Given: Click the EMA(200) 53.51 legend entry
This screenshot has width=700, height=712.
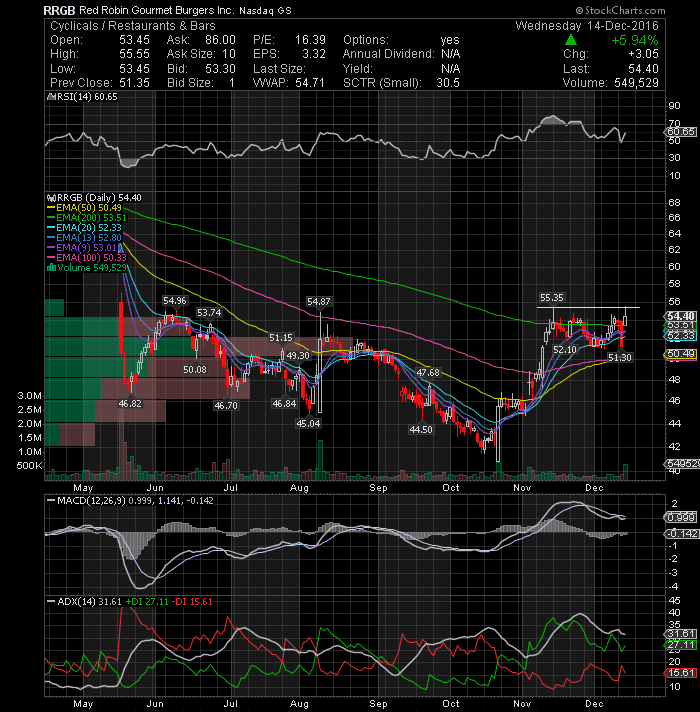Looking at the screenshot, I should [x=91, y=218].
